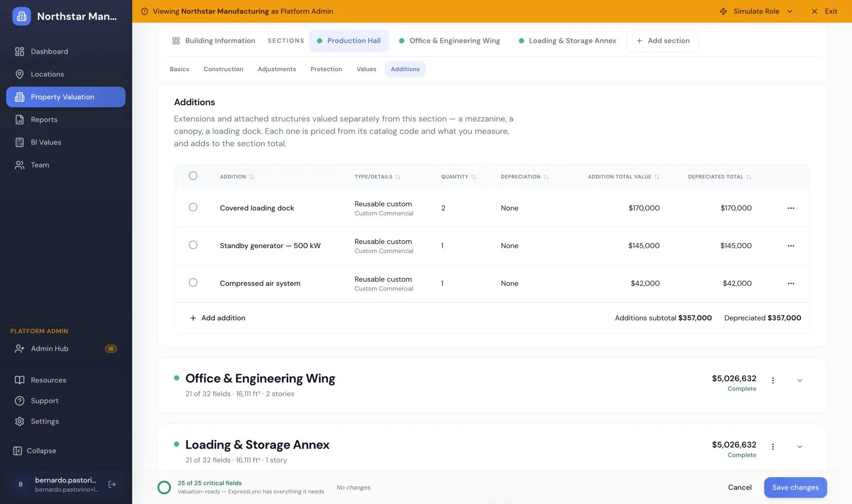Click the Admin Hub notification badge 16
Image resolution: width=852 pixels, height=504 pixels.
point(111,349)
